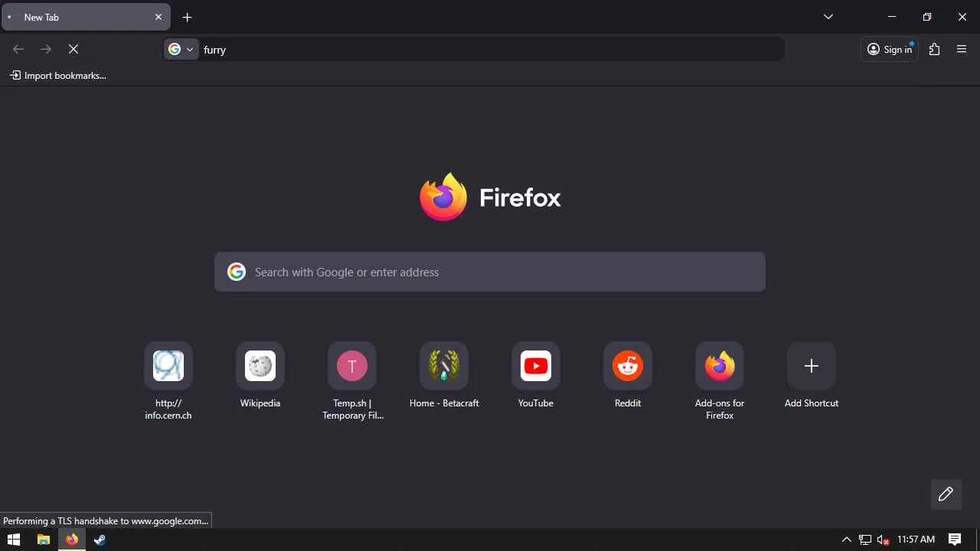
Task: Open the Windows Start menu
Action: click(13, 540)
